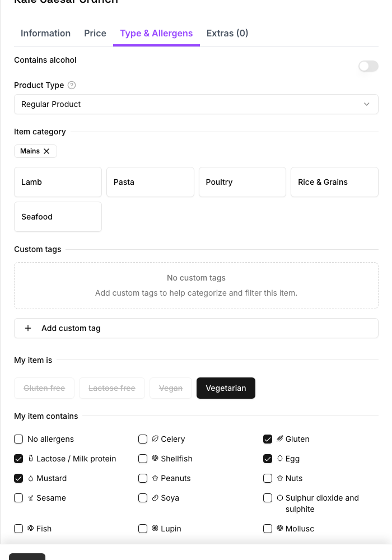
Task: Click the Shellfish allergen icon
Action: (x=155, y=458)
